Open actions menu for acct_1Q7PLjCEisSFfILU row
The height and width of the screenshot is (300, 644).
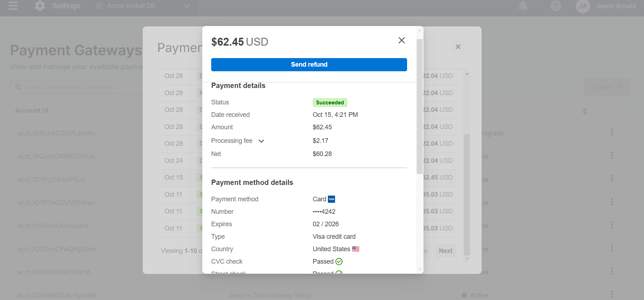click(612, 179)
